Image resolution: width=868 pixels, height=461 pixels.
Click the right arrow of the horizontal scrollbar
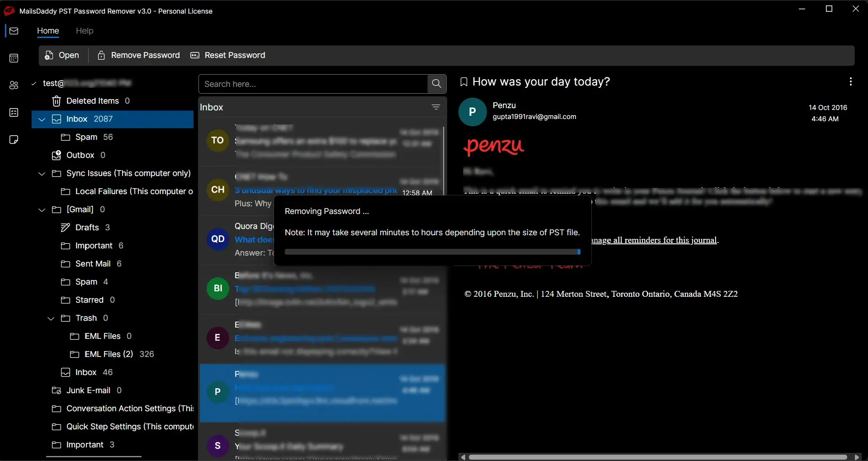pyautogui.click(x=856, y=457)
